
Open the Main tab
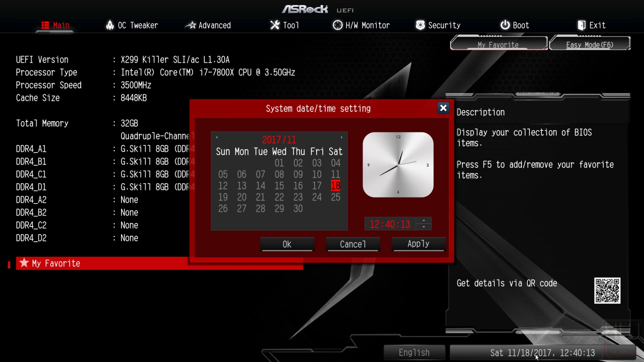[55, 25]
